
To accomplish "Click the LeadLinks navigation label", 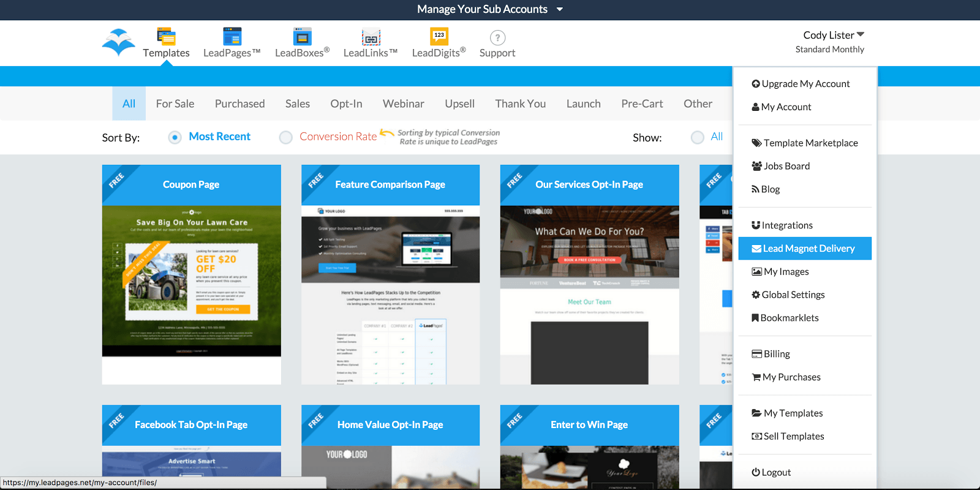I will coord(371,53).
